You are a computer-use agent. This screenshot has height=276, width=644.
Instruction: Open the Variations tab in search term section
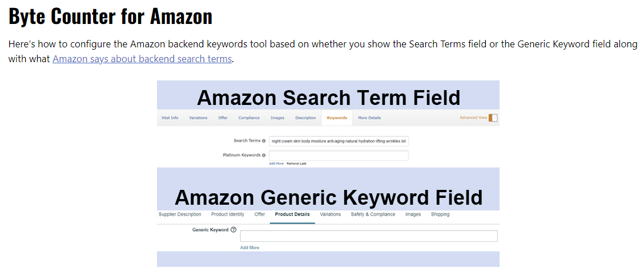[198, 117]
